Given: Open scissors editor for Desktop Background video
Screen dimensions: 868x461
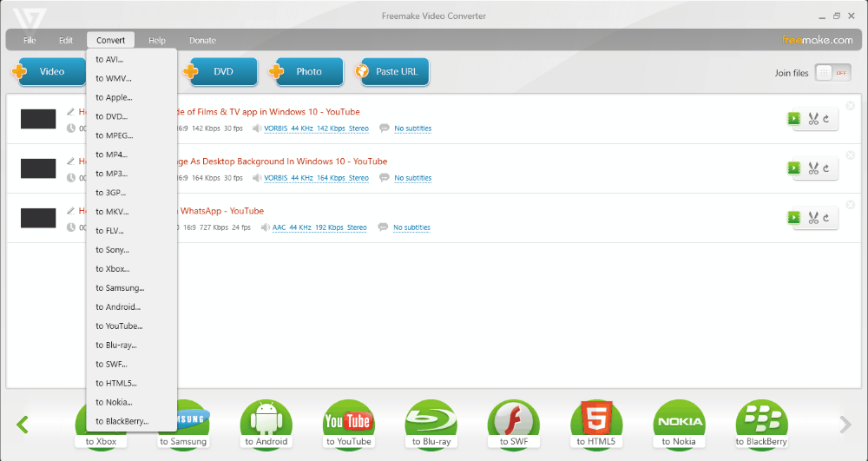Looking at the screenshot, I should click(x=812, y=168).
